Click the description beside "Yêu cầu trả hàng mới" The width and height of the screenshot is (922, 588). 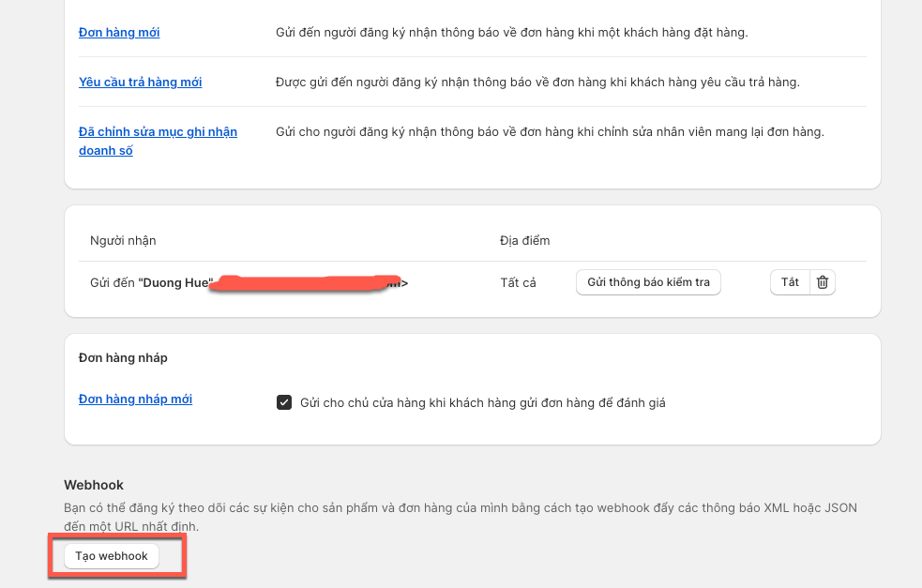pos(537,83)
